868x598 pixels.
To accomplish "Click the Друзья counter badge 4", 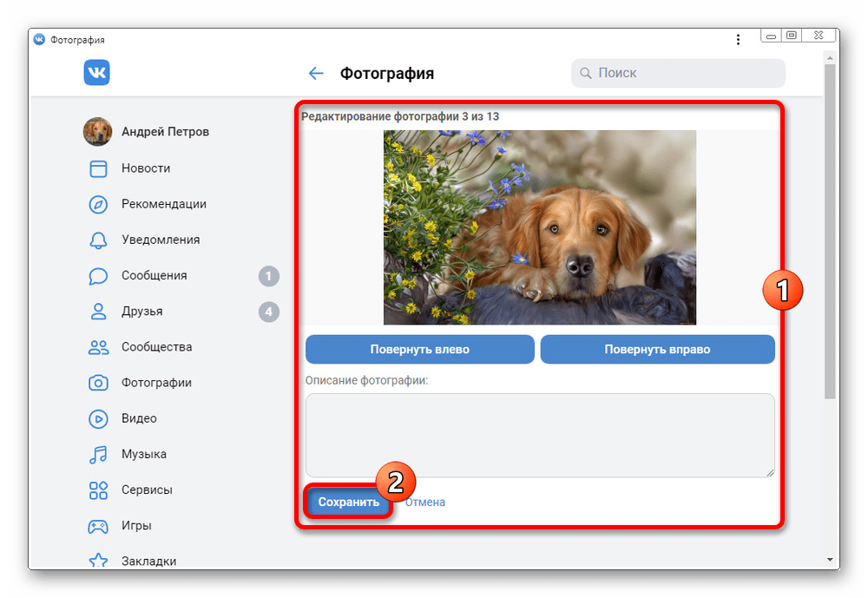I will click(x=268, y=312).
